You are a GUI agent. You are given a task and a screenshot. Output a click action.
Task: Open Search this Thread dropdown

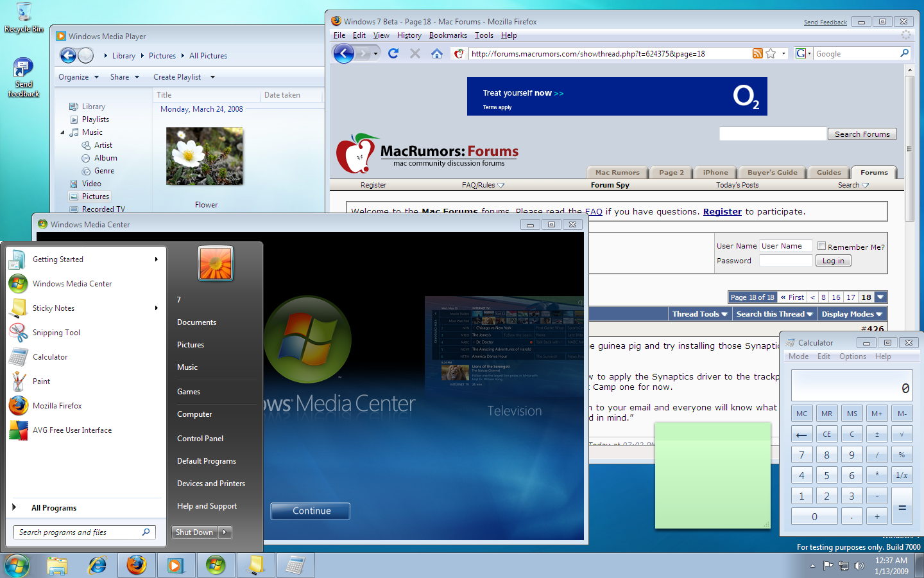click(x=774, y=314)
